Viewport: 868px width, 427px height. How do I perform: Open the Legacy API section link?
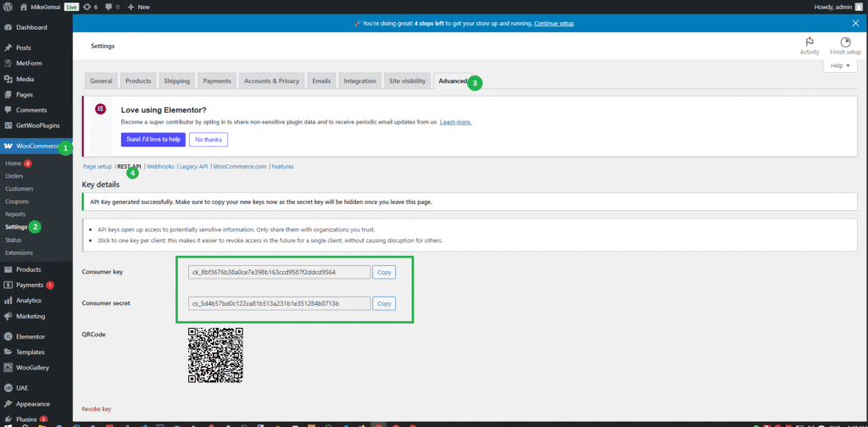[x=194, y=166]
